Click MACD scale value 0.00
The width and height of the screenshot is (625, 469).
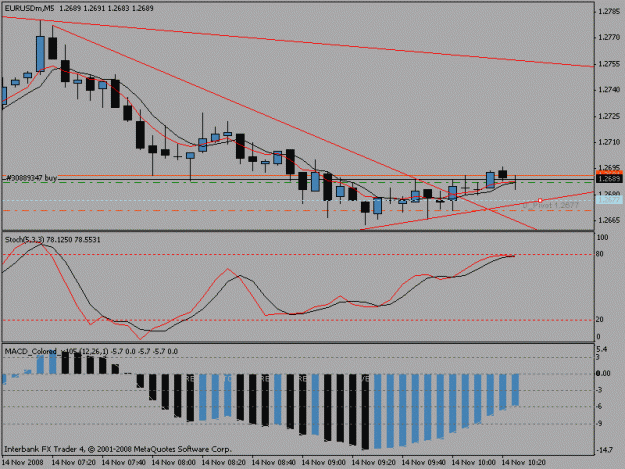coord(603,373)
